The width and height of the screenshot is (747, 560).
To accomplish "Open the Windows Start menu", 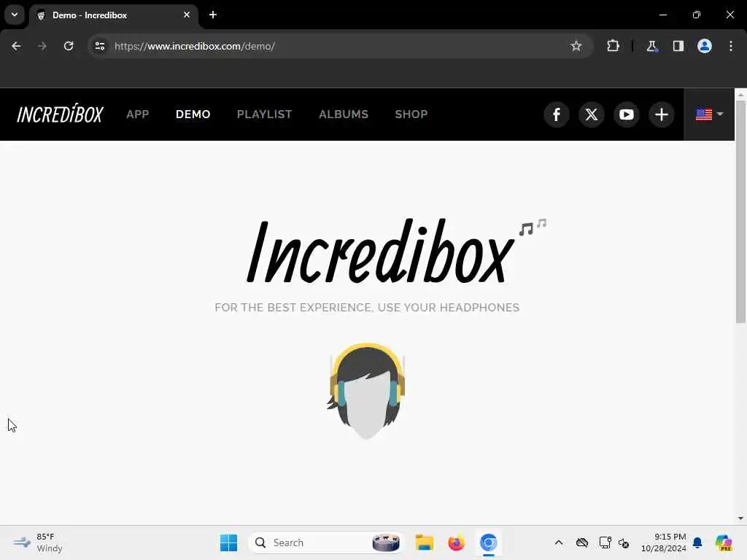I will pos(228,542).
